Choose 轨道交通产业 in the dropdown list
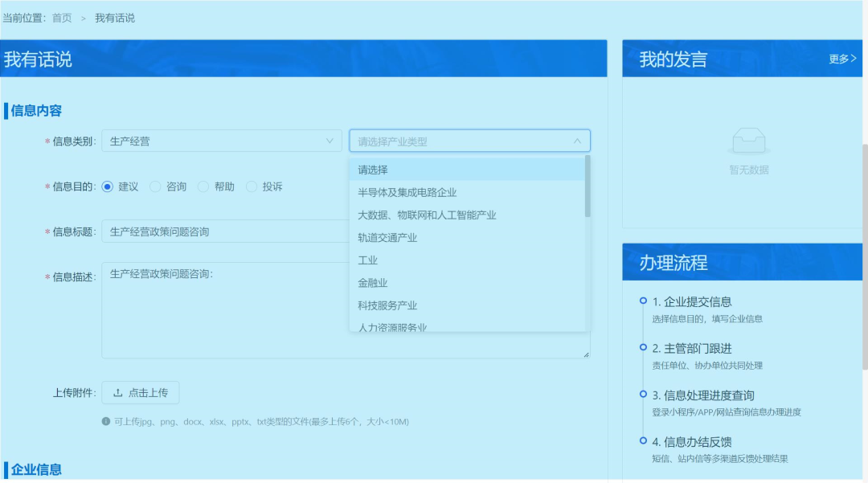 coord(387,238)
